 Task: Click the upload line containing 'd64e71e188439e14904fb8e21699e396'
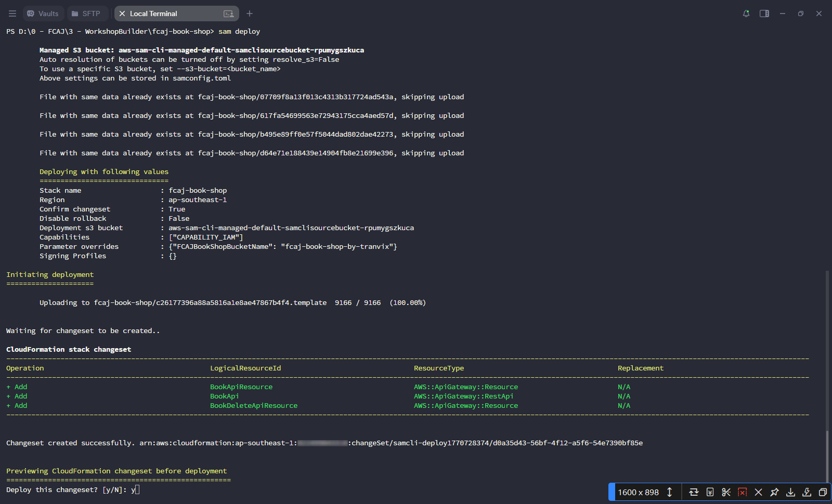point(252,153)
